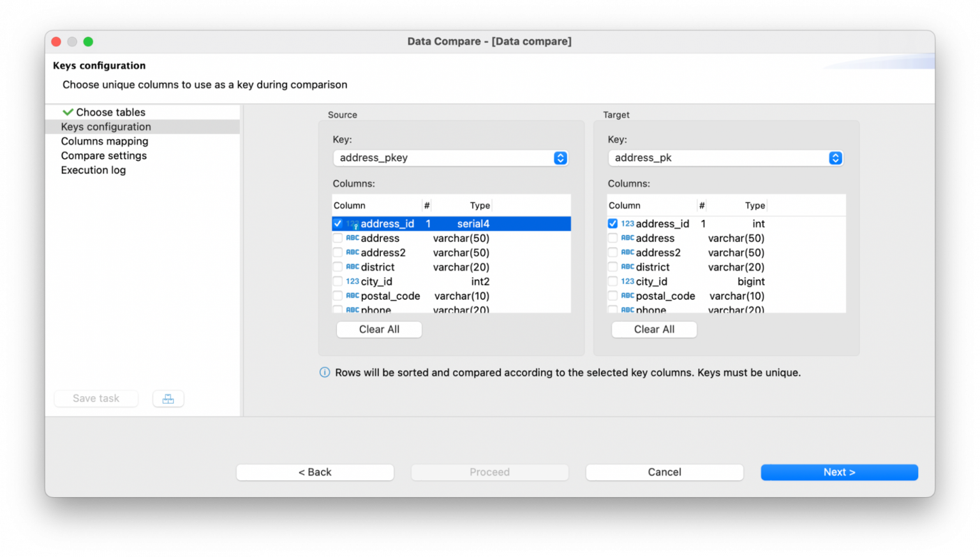Click the ABC icon beside Target postal_code column
Screen dimensions: 980x557
pyautogui.click(x=628, y=296)
